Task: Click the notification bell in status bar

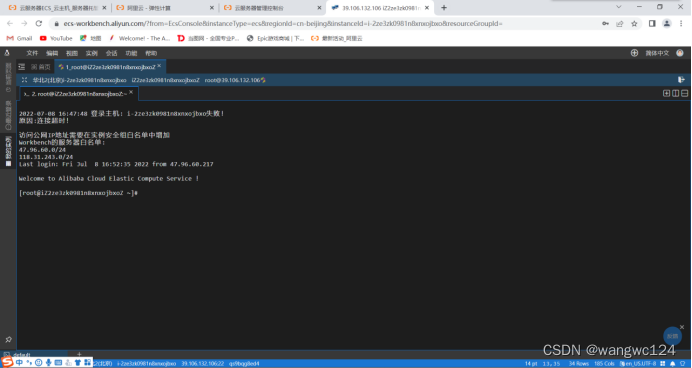Action: (x=673, y=364)
